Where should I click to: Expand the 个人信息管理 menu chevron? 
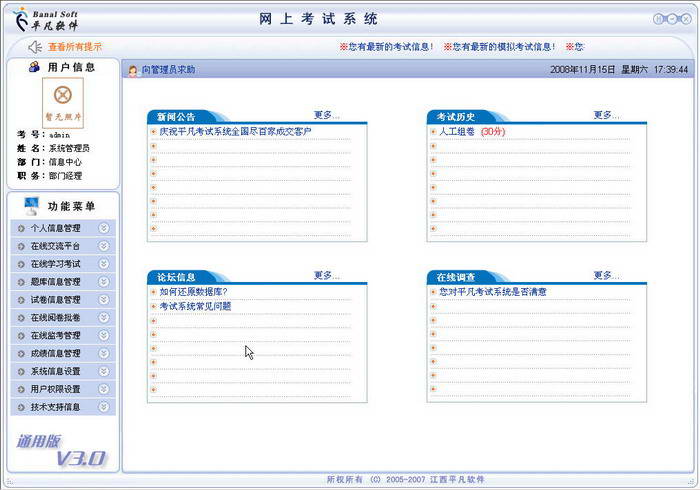104,228
